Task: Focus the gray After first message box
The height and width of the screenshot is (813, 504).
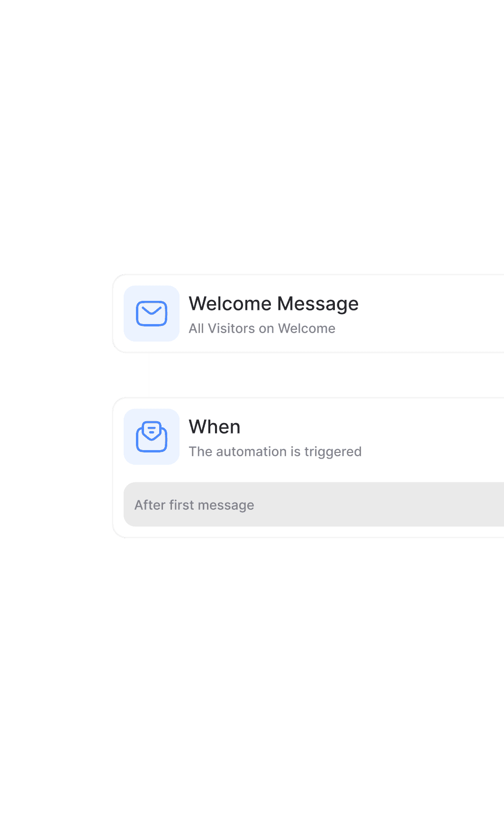Action: coord(314,505)
